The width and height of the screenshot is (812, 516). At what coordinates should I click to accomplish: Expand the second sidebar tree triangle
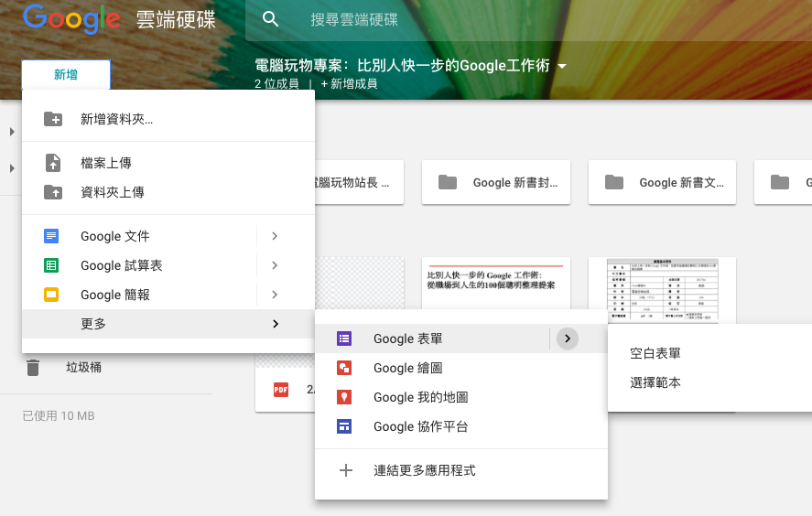click(x=12, y=168)
